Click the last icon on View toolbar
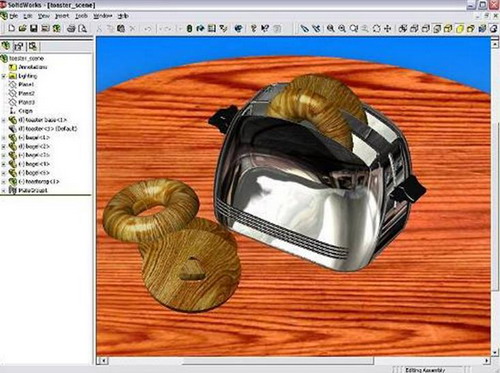Image resolution: width=500 pixels, height=373 pixels. click(494, 29)
